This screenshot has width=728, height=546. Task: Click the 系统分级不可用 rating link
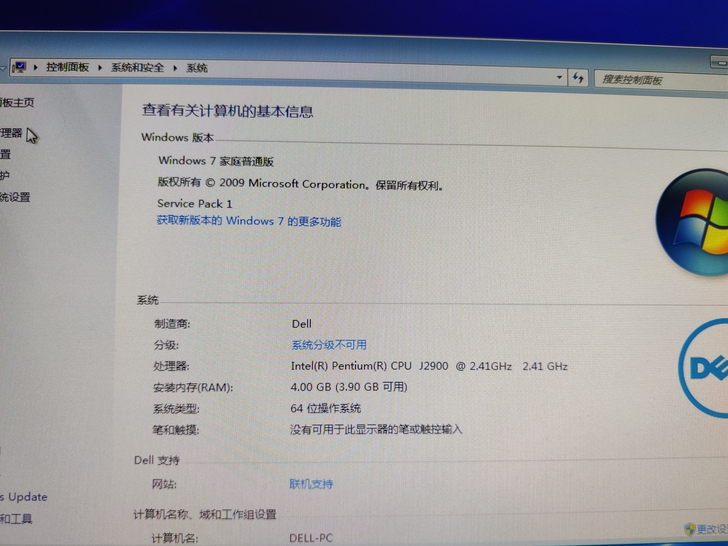pos(329,345)
